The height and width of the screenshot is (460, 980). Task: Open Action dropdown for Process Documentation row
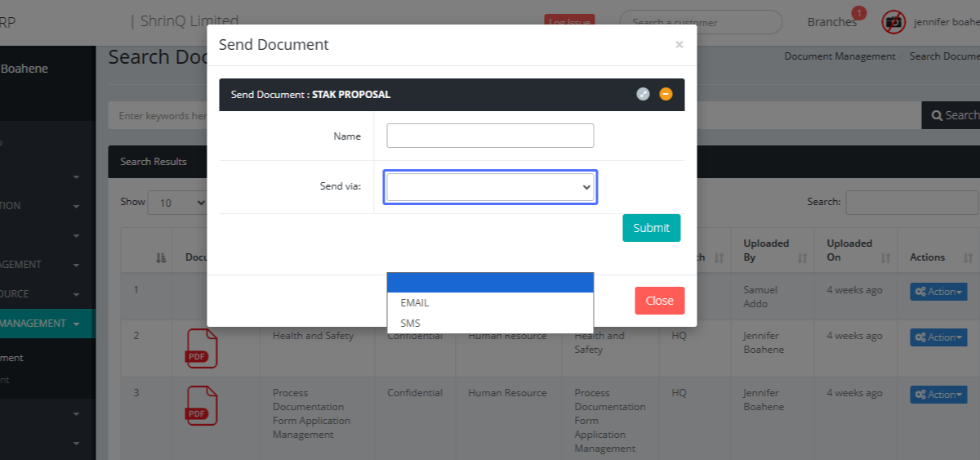(x=938, y=395)
